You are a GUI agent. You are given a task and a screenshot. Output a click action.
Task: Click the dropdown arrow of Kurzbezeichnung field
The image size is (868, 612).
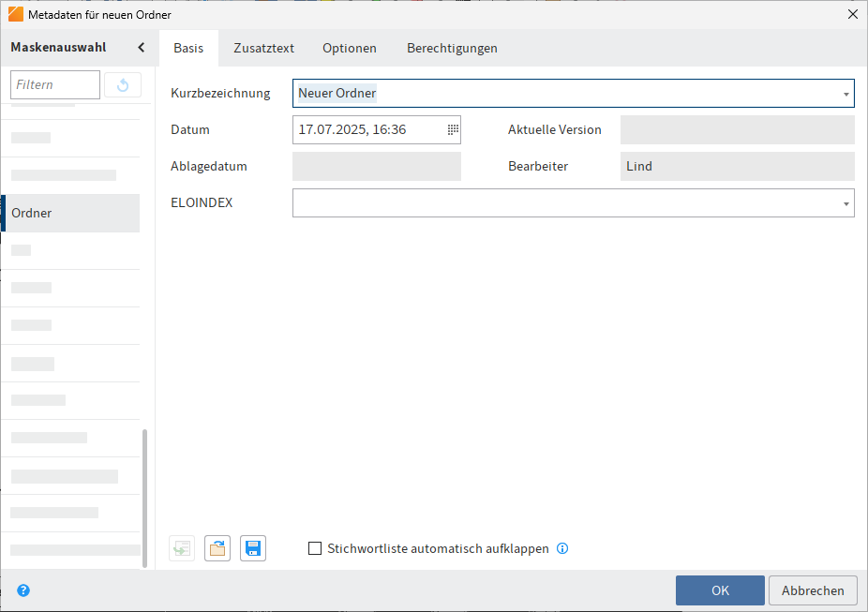pyautogui.click(x=846, y=93)
